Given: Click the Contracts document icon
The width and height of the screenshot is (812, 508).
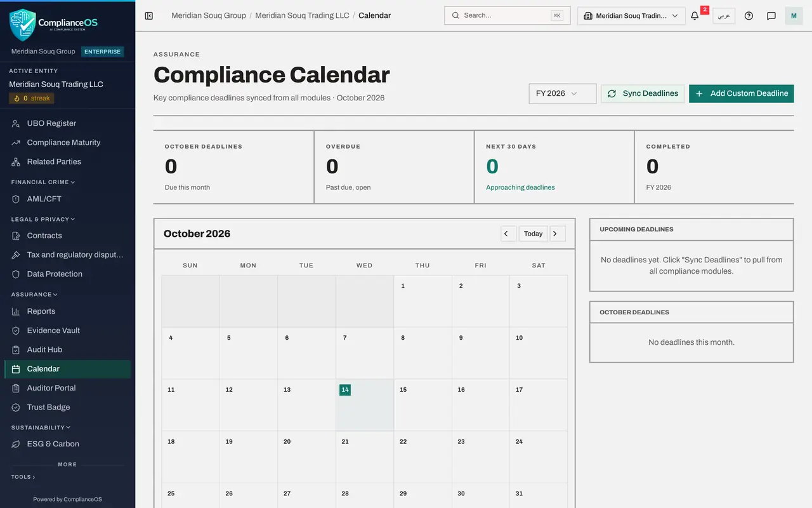Looking at the screenshot, I should 16,236.
